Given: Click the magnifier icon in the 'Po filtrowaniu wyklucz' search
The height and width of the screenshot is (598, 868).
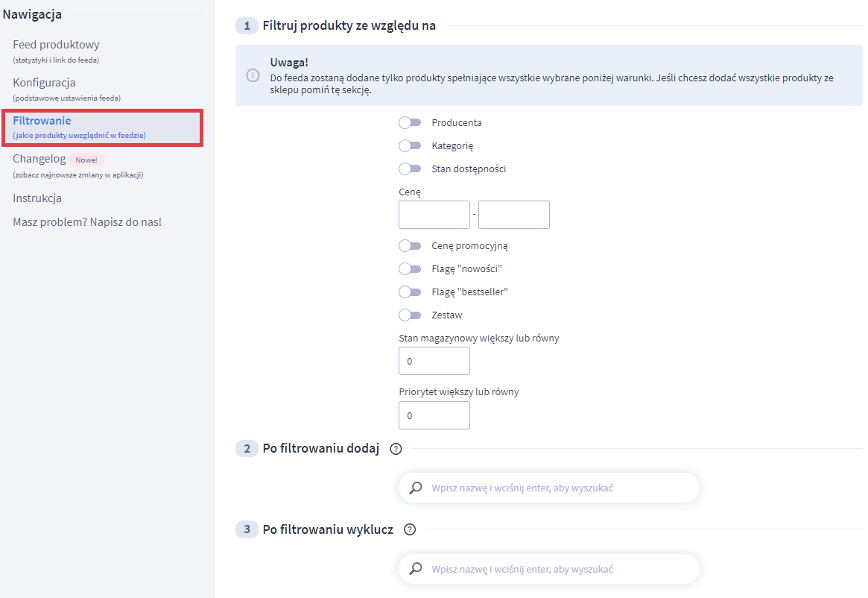Looking at the screenshot, I should (416, 568).
